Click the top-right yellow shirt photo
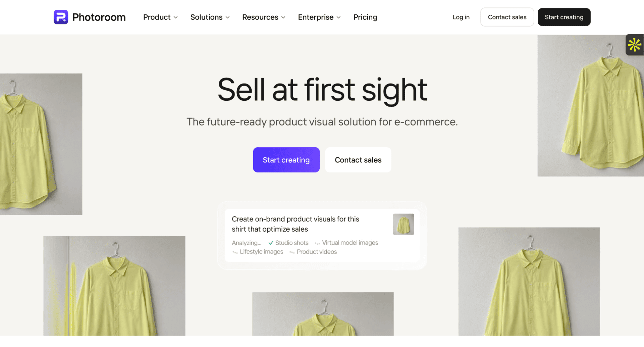The height and width of the screenshot is (347, 644). pos(591,106)
